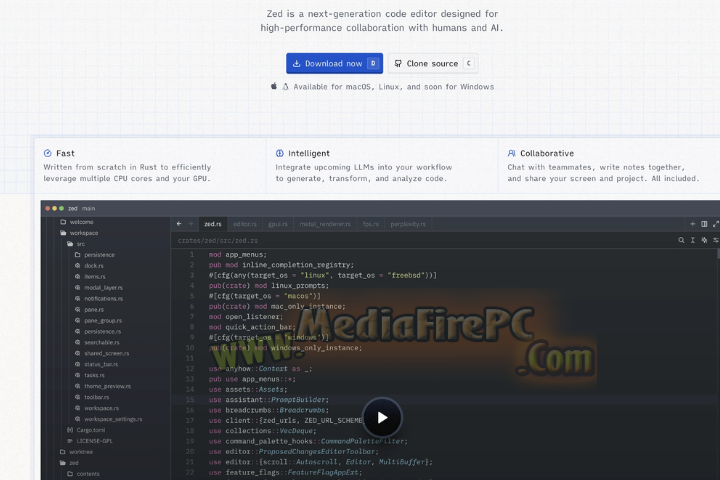The height and width of the screenshot is (480, 720).
Task: Select the zed.rs editor tab
Action: (213, 224)
